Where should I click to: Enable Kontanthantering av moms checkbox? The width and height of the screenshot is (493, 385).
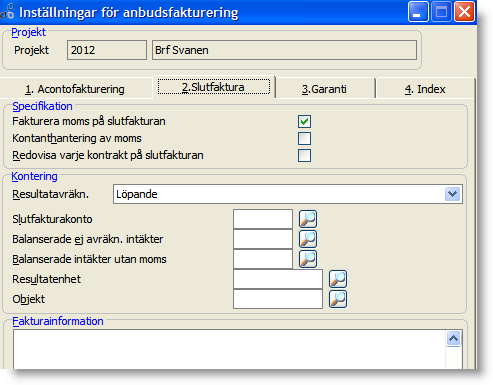click(x=304, y=138)
